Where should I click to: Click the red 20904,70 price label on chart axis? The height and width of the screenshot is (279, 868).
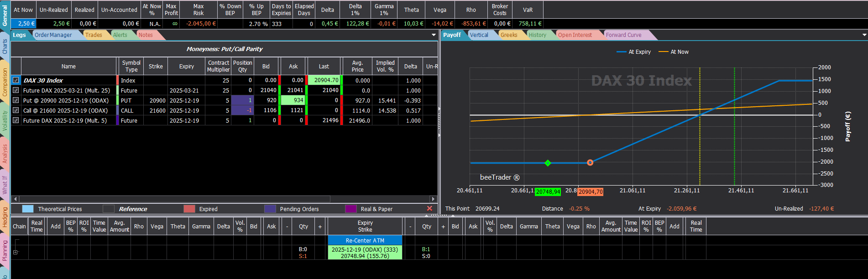tap(591, 192)
